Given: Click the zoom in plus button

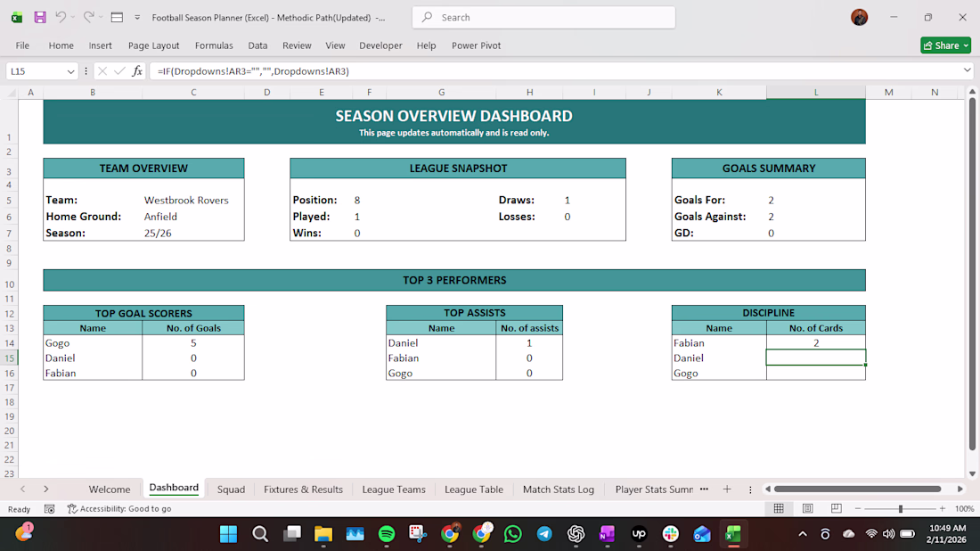Looking at the screenshot, I should click(943, 508).
